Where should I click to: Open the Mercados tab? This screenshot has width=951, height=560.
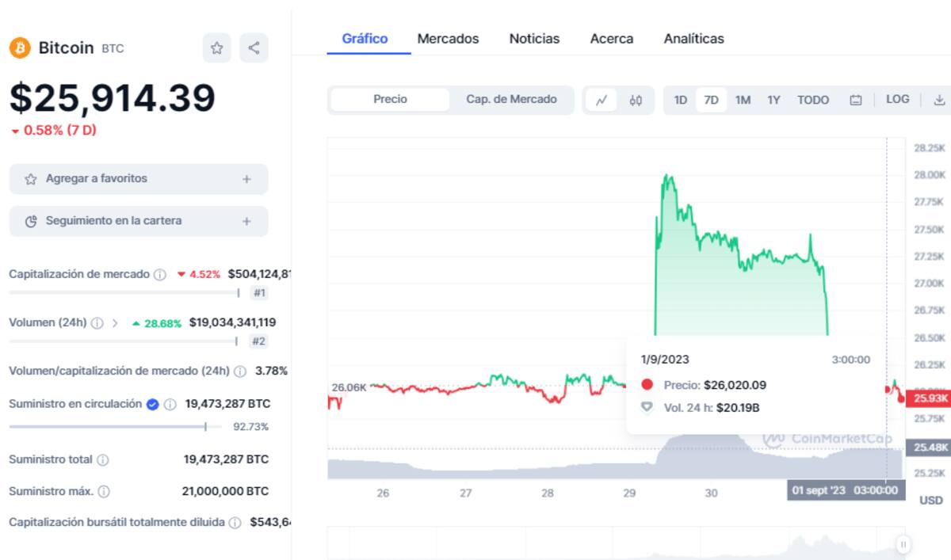point(448,39)
